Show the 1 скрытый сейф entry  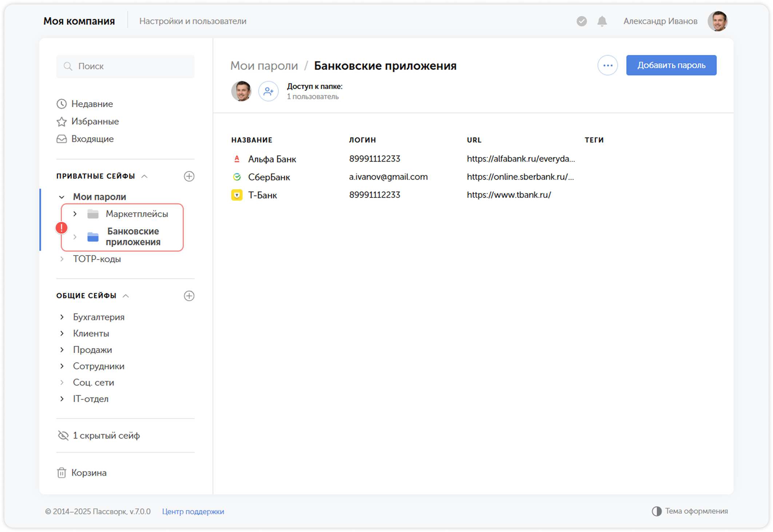point(106,435)
